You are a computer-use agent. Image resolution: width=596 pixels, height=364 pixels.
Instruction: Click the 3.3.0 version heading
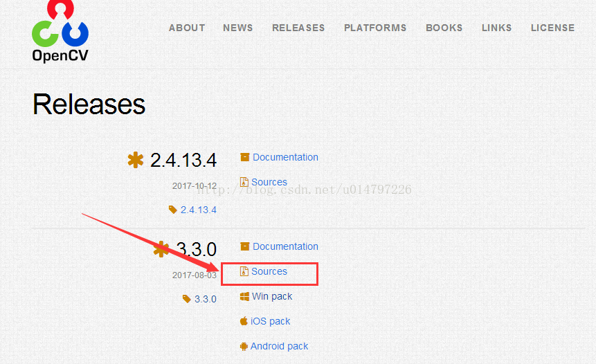click(197, 249)
